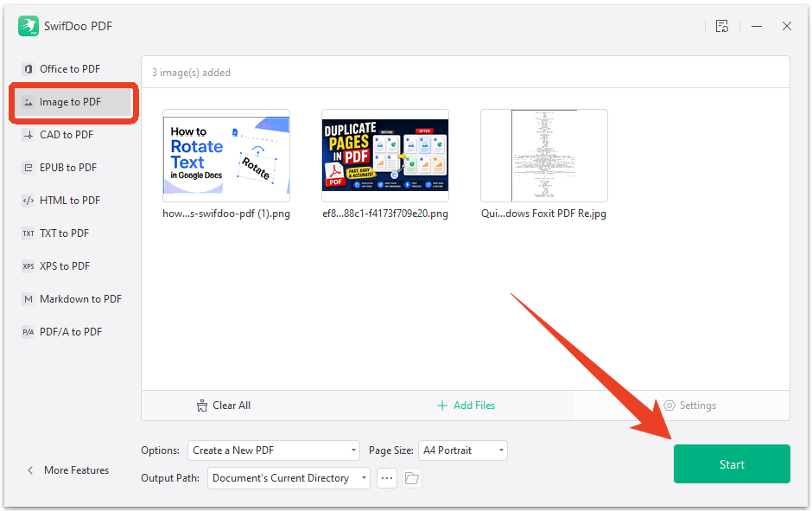Open the Office to PDF converter

pyautogui.click(x=70, y=69)
